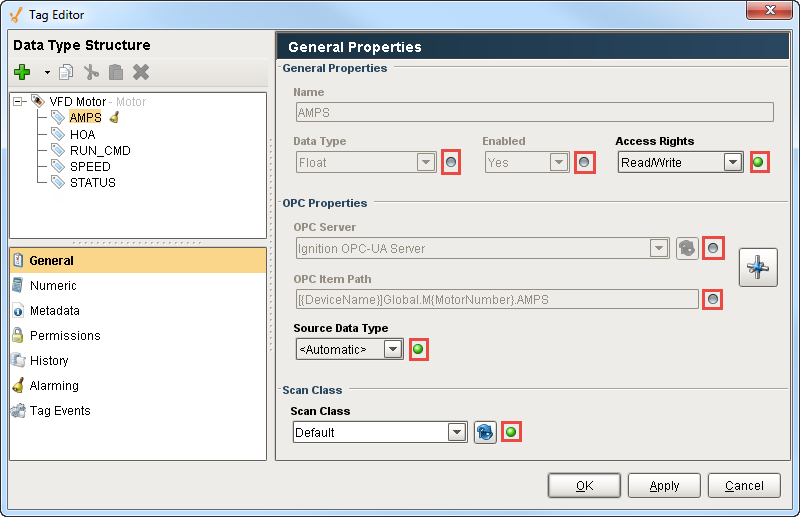Click the edit scan classes icon

click(485, 432)
